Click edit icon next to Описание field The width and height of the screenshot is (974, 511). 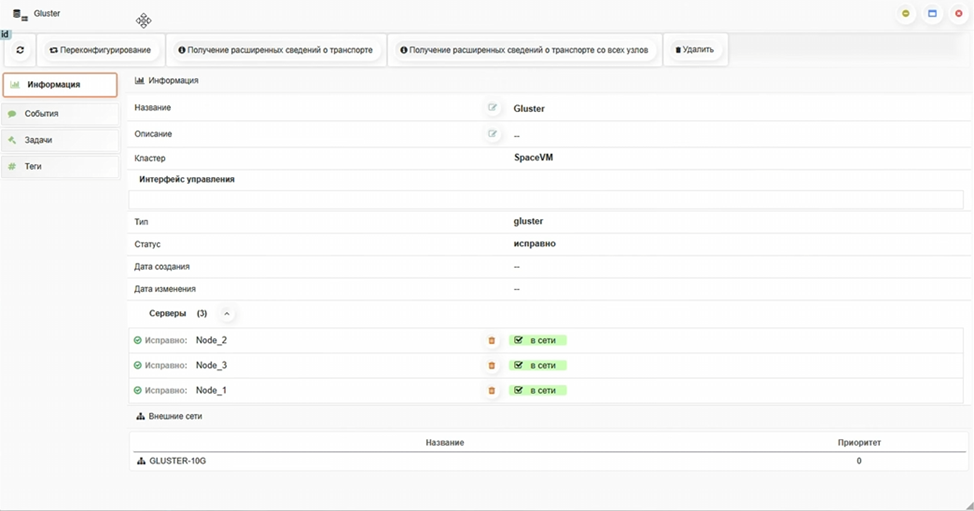(492, 134)
